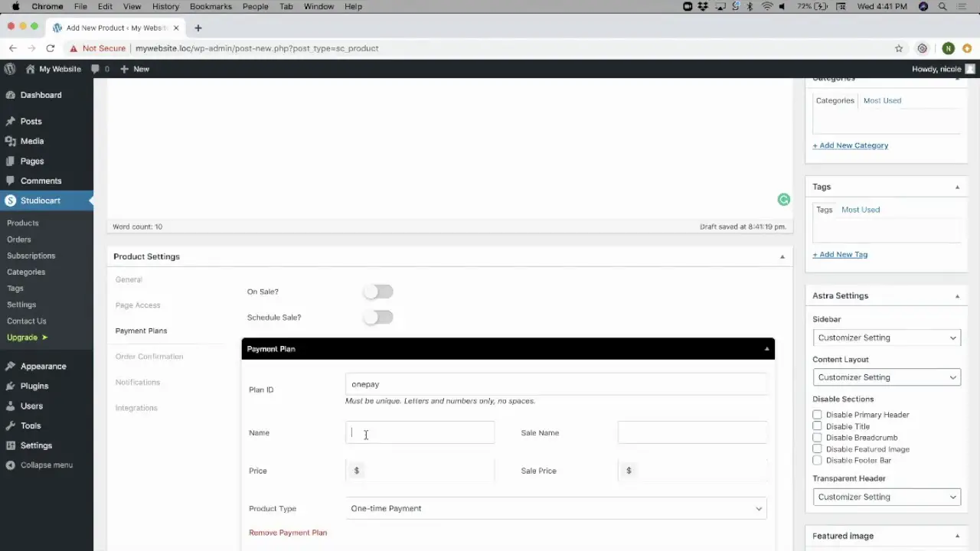Show the Most Used categories tab
The image size is (980, 551).
coord(882,100)
